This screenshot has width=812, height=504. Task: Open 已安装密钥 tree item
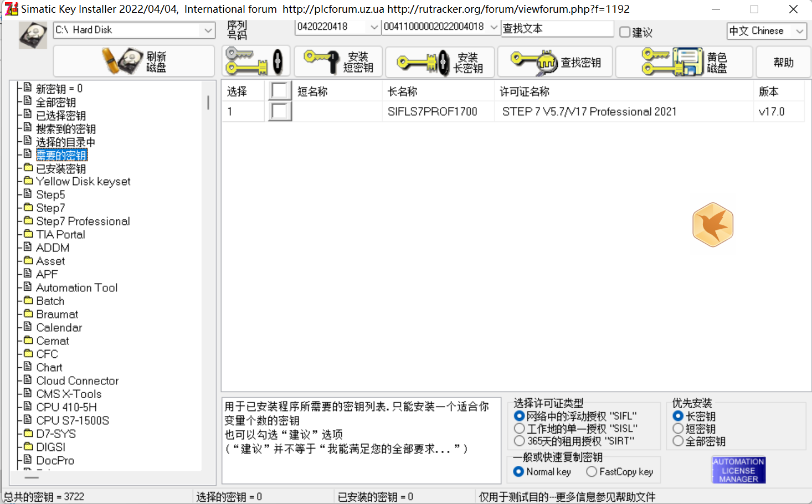61,168
